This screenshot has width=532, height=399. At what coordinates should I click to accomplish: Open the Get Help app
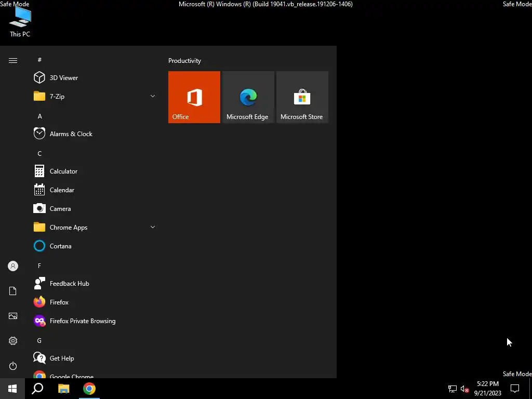point(95,358)
